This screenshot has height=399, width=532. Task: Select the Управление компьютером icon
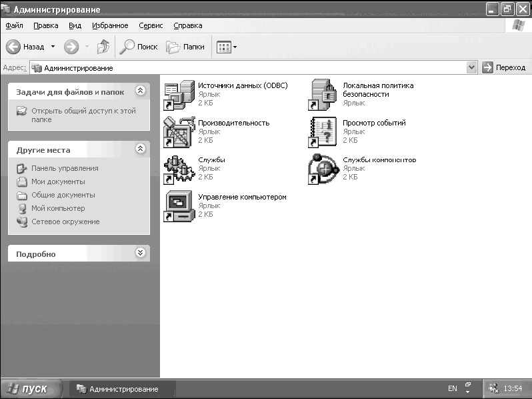click(x=179, y=206)
